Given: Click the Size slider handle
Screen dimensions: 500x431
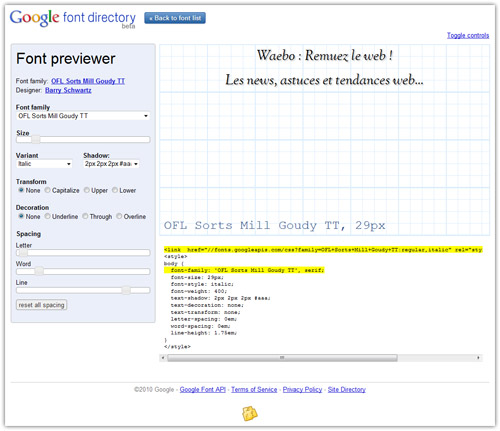Looking at the screenshot, I should (x=36, y=139).
